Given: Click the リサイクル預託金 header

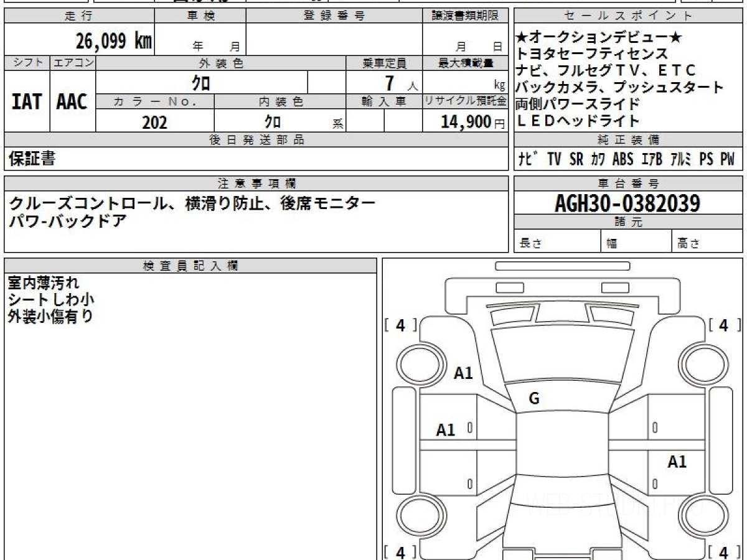Looking at the screenshot, I should [x=466, y=101].
